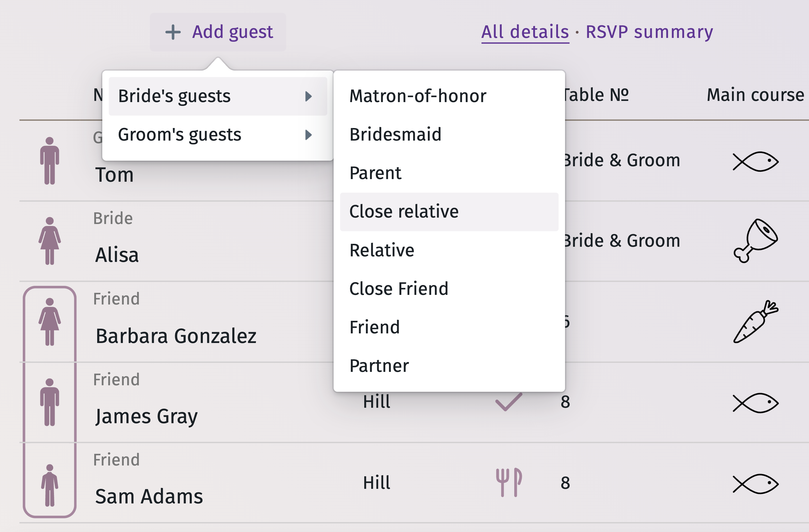Screen dimensions: 809x532
Task: Click Sam Adams' fork and knife icon
Action: 508,482
